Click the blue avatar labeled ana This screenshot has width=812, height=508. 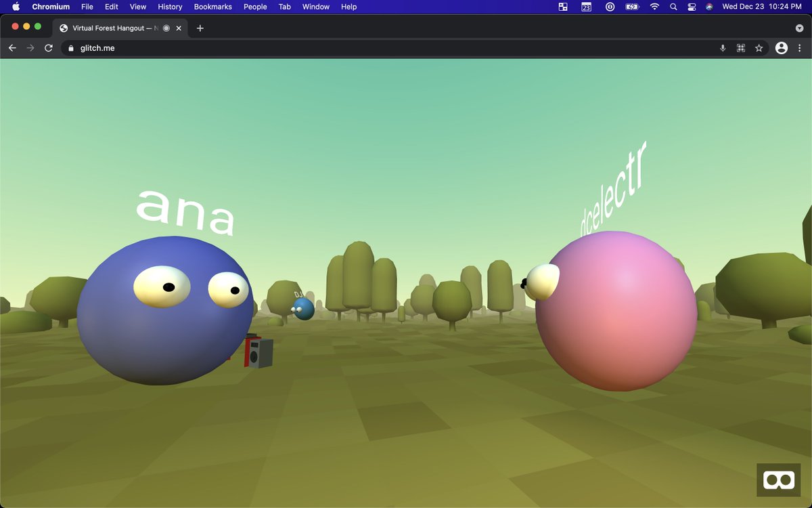(165, 310)
